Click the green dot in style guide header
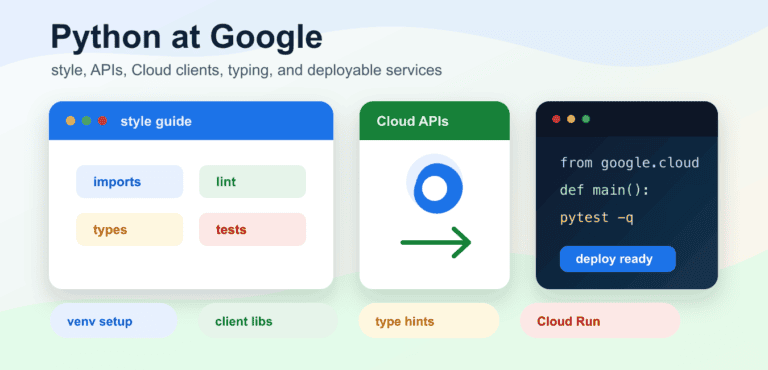 coord(87,121)
